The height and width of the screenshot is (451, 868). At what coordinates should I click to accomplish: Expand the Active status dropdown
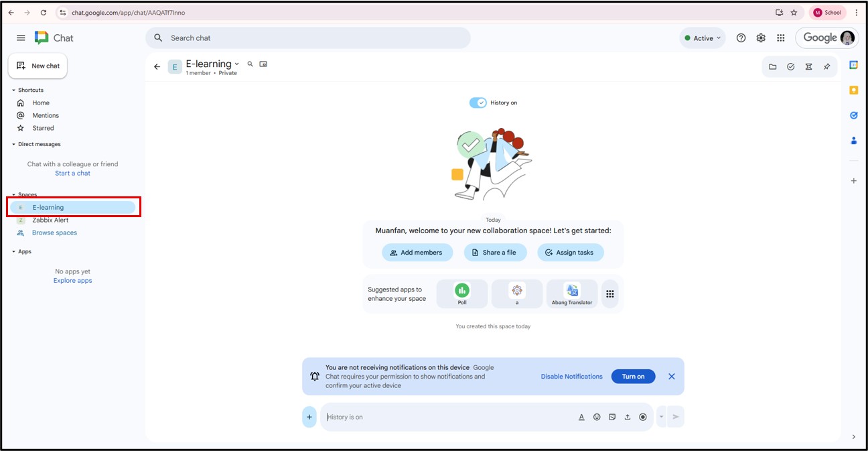[x=703, y=38]
